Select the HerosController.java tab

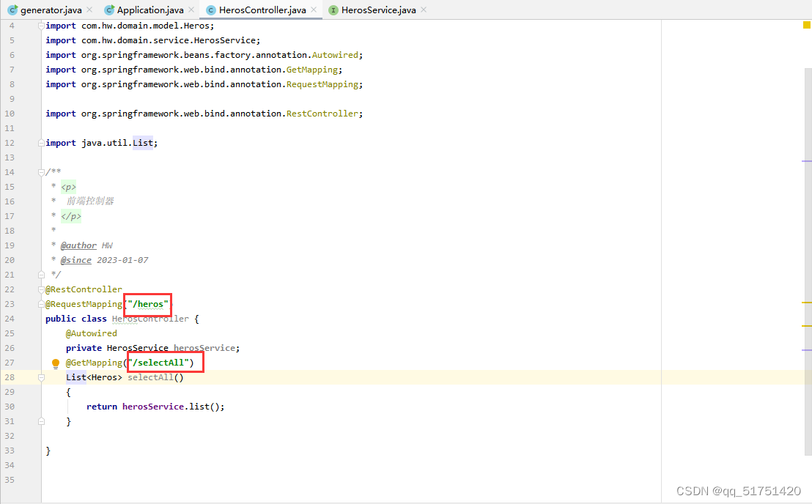262,10
